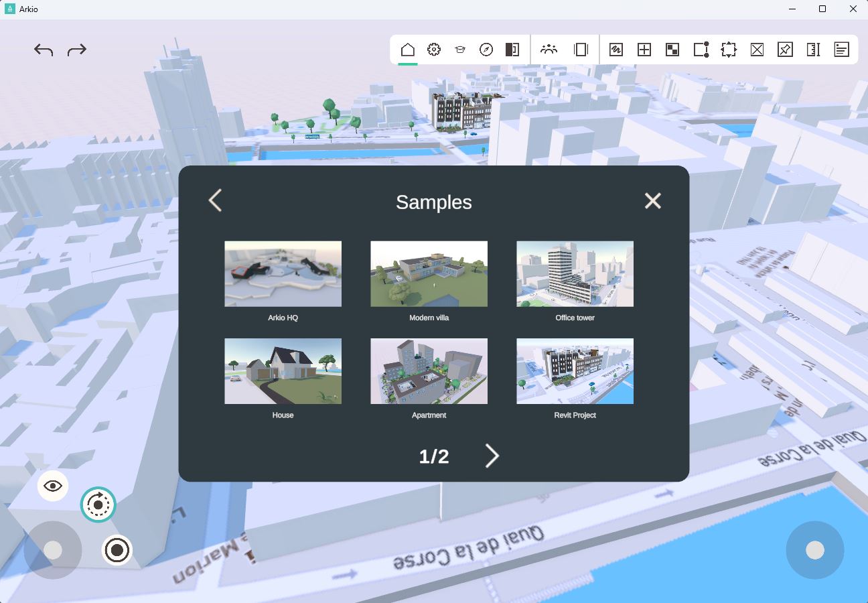This screenshot has height=603, width=868.
Task: Open the Modern villa sample thumbnail
Action: pos(429,274)
